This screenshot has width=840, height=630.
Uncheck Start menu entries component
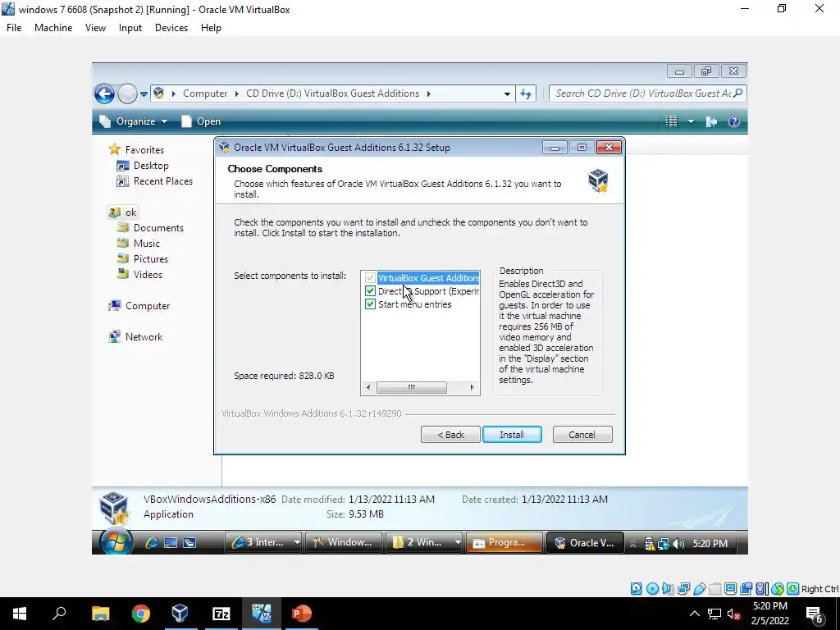coord(370,304)
